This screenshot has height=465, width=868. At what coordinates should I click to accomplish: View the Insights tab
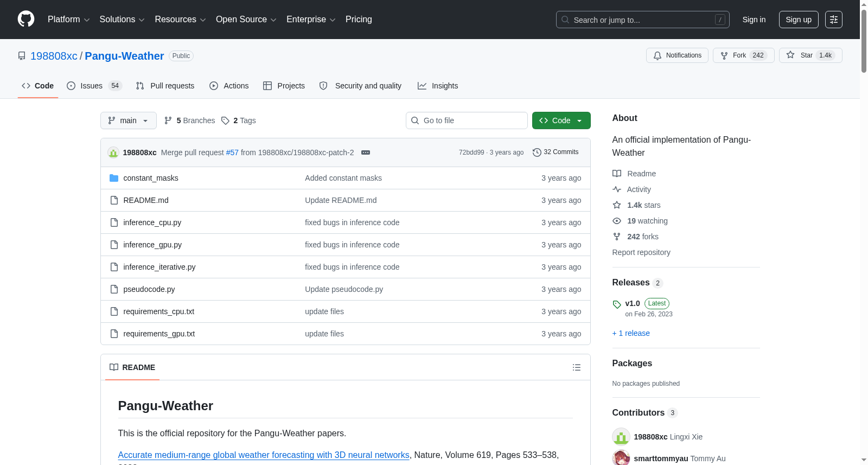[x=438, y=86]
